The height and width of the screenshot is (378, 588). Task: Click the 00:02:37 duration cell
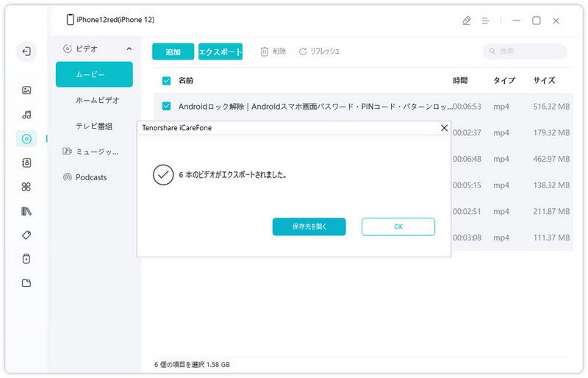pyautogui.click(x=467, y=133)
